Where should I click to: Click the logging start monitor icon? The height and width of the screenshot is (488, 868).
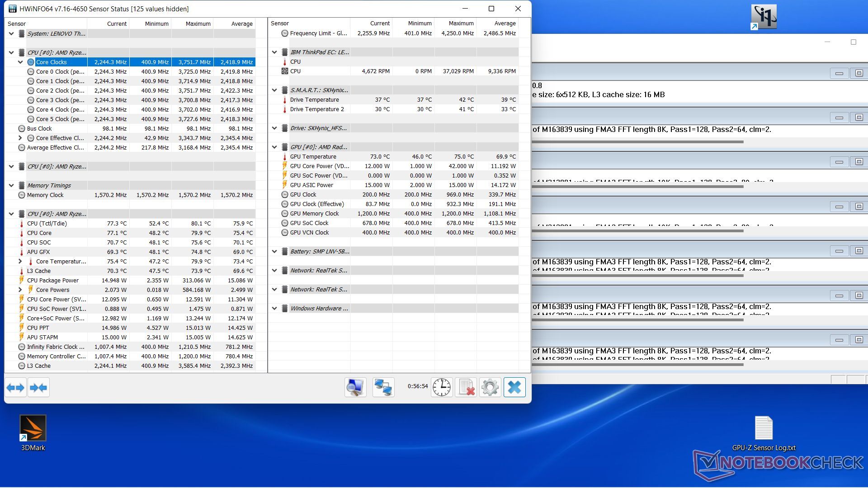[x=355, y=388]
